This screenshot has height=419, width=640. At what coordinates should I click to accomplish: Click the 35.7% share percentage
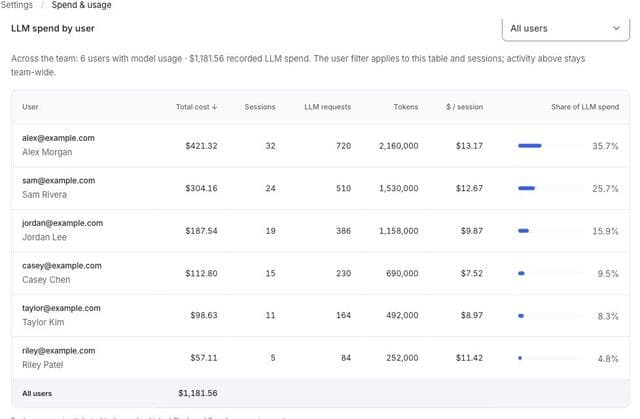pyautogui.click(x=605, y=146)
